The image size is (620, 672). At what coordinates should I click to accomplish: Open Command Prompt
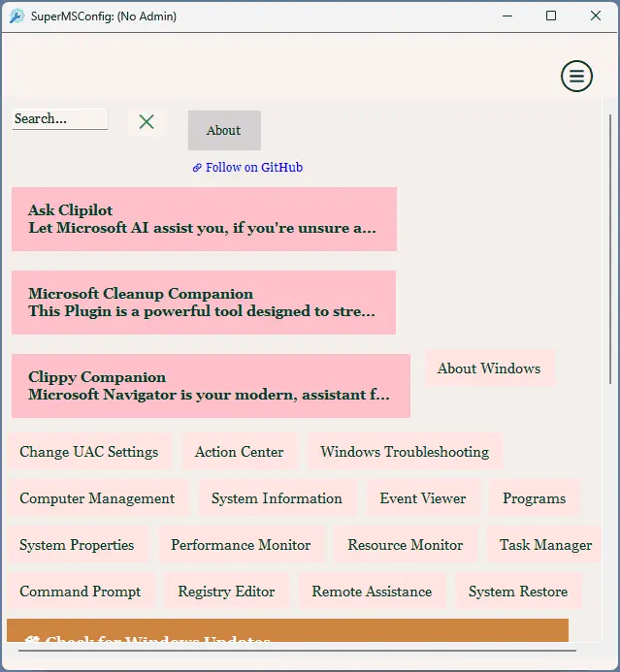[x=81, y=592]
